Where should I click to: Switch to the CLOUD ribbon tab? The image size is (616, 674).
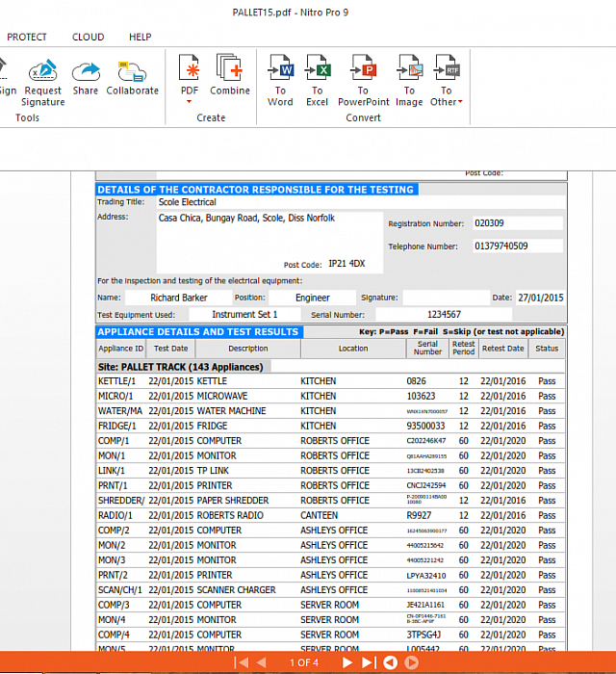(88, 37)
